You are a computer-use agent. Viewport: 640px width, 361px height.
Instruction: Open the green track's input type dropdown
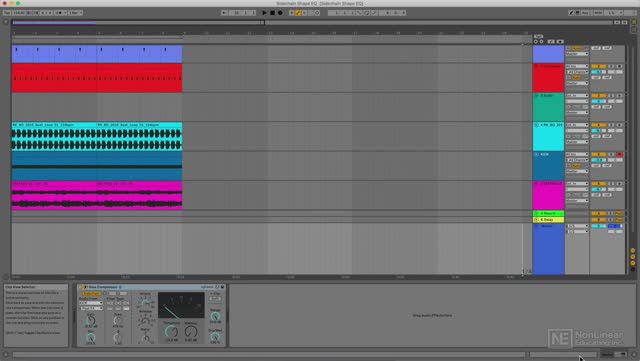pos(577,96)
